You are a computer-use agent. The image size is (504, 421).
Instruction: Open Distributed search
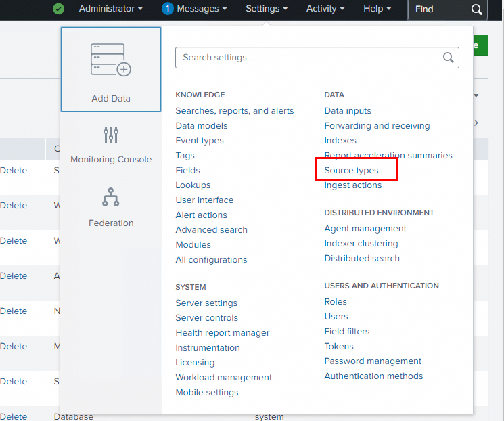pyautogui.click(x=362, y=259)
